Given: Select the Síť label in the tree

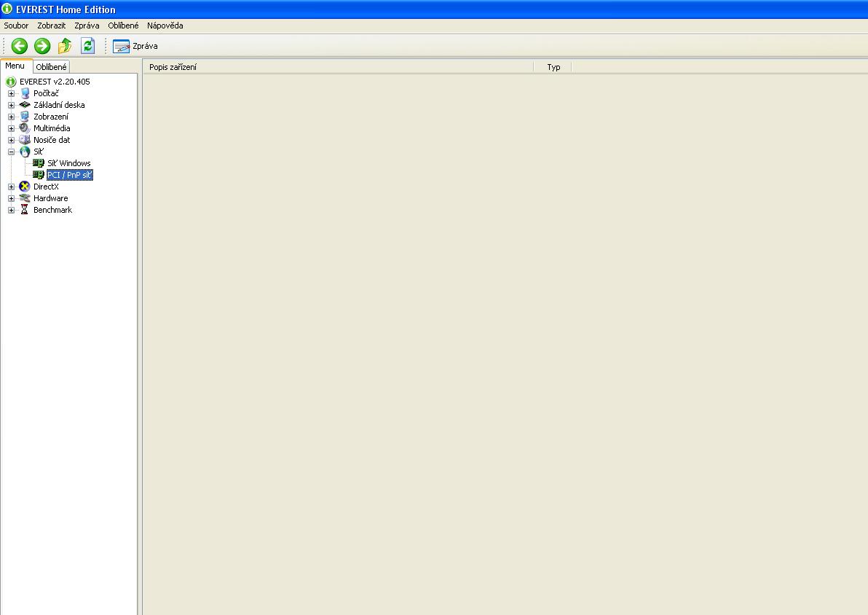Looking at the screenshot, I should coord(38,152).
